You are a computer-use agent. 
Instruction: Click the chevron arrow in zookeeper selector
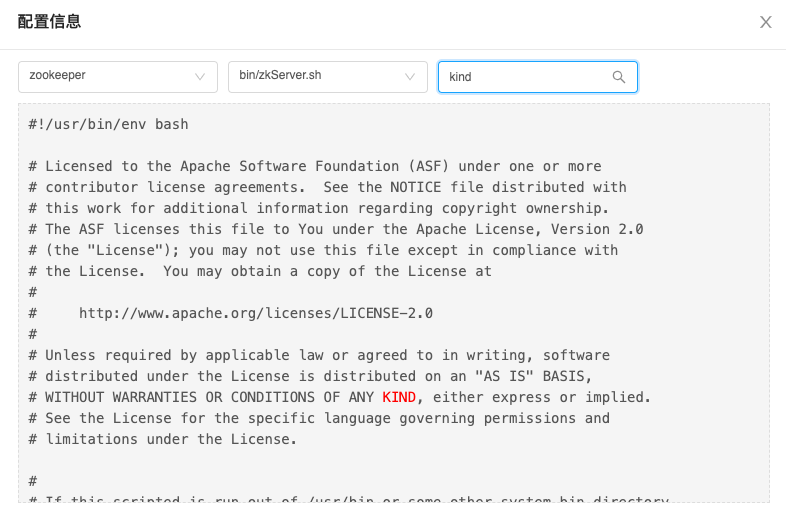coord(200,77)
